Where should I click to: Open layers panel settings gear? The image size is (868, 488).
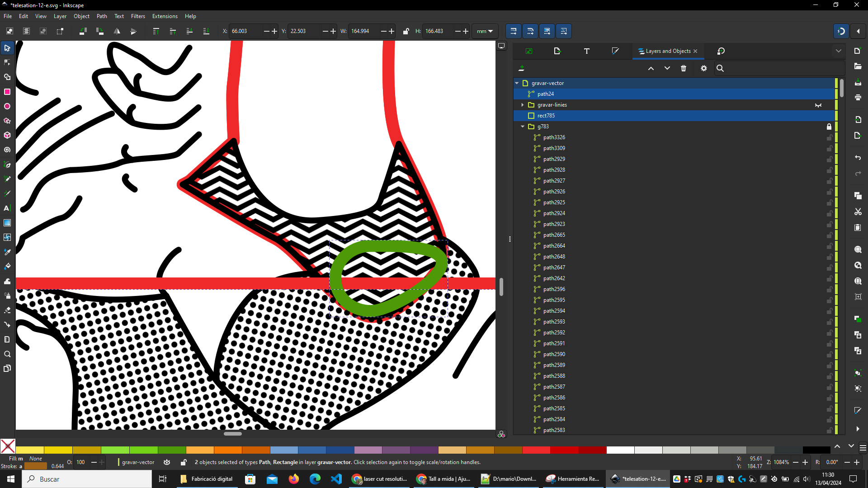[x=704, y=68]
